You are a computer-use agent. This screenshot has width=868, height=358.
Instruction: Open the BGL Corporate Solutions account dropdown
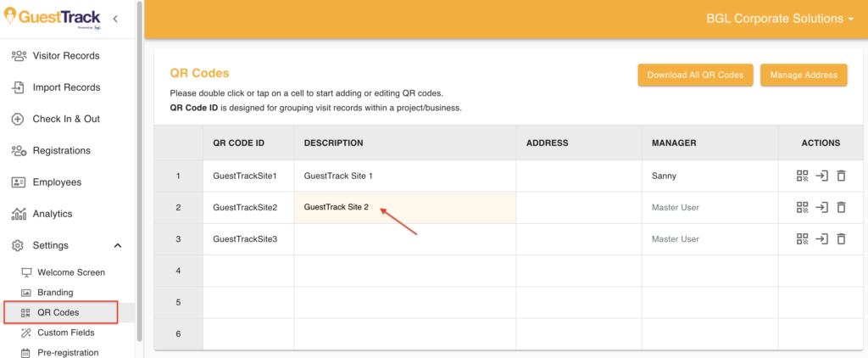pos(780,19)
